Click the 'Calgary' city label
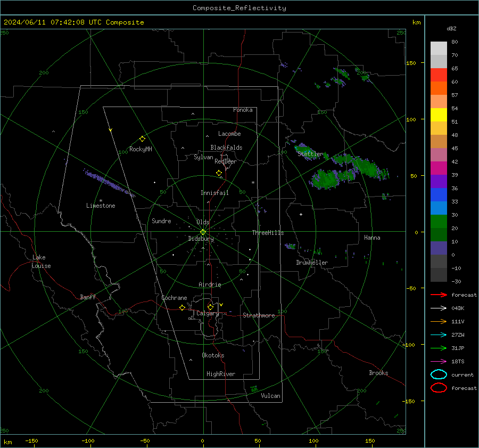 [x=208, y=313]
